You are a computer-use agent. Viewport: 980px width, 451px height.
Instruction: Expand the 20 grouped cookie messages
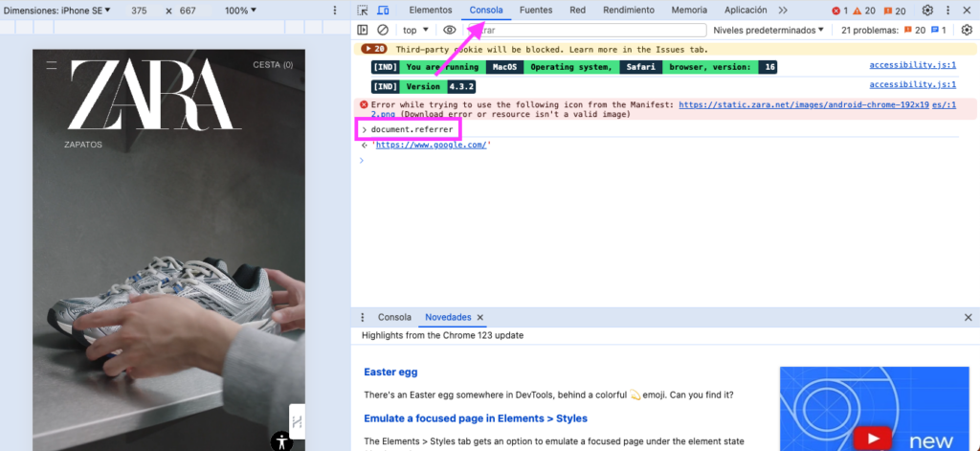click(374, 49)
